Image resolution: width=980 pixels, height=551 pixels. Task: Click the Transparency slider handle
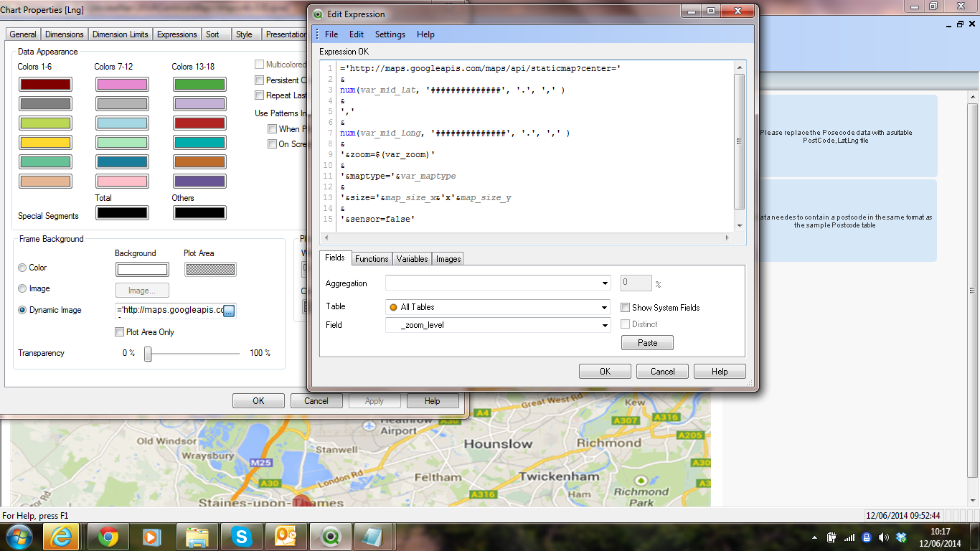pos(148,354)
